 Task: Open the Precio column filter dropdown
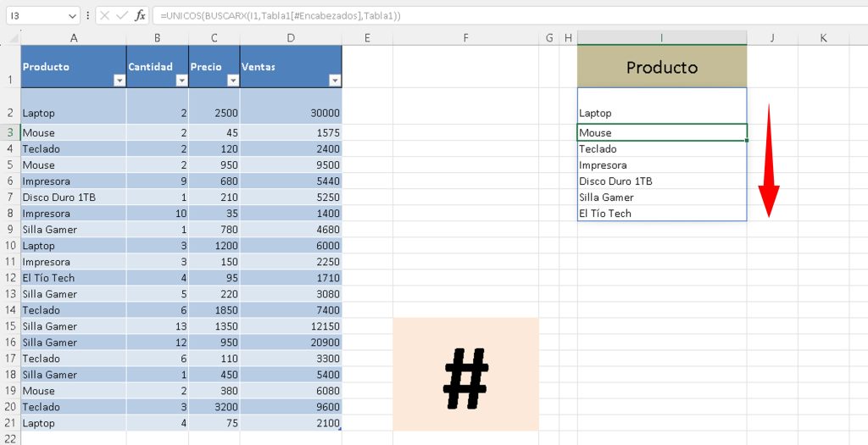pyautogui.click(x=232, y=81)
